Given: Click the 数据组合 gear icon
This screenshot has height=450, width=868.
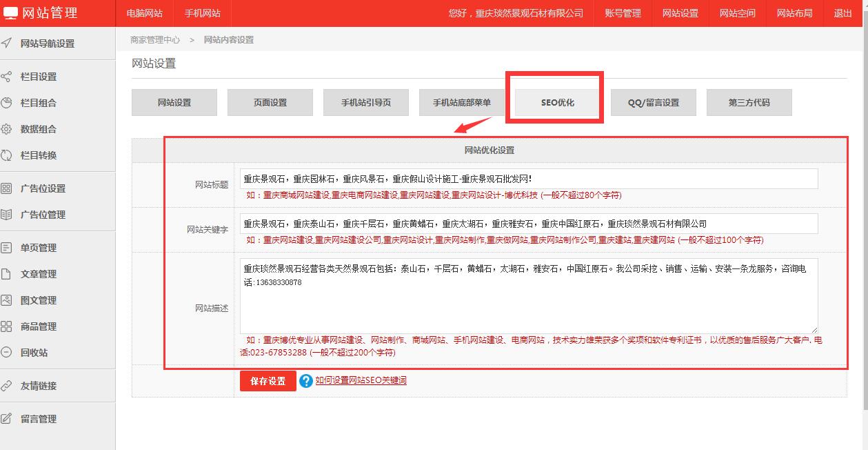Looking at the screenshot, I should [x=6, y=129].
